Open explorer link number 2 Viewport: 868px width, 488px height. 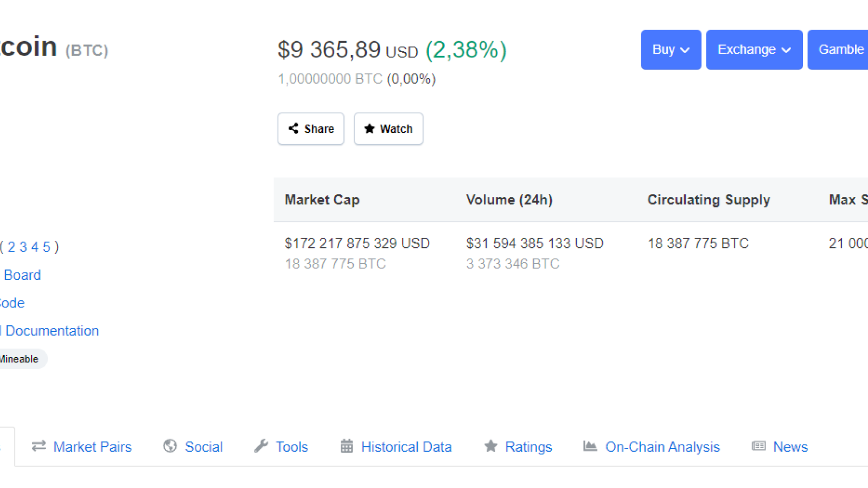pos(11,247)
